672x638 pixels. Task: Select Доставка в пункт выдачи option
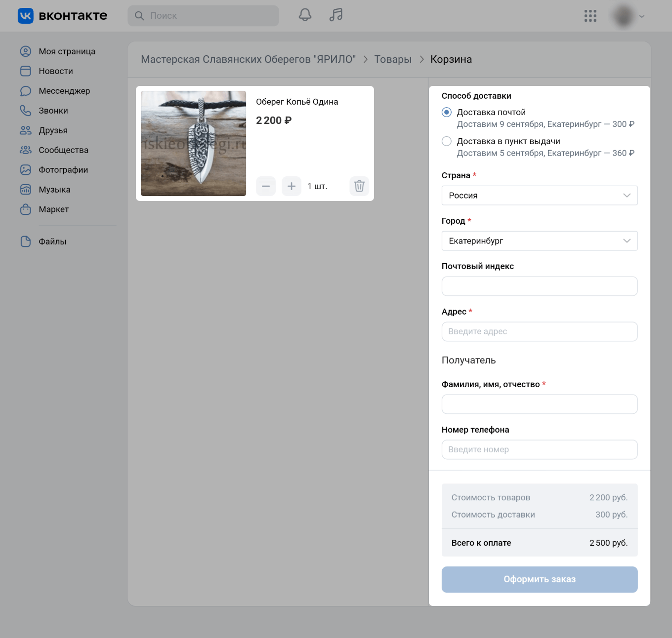point(447,142)
